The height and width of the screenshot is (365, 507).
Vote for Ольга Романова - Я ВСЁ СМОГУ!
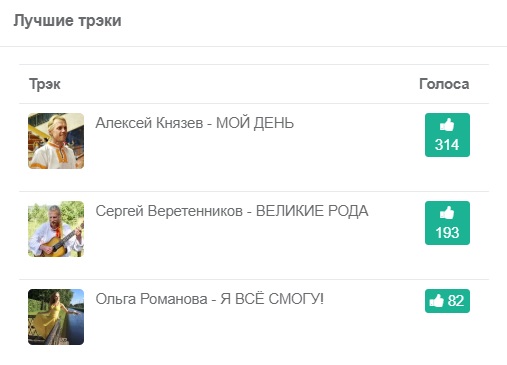447,301
